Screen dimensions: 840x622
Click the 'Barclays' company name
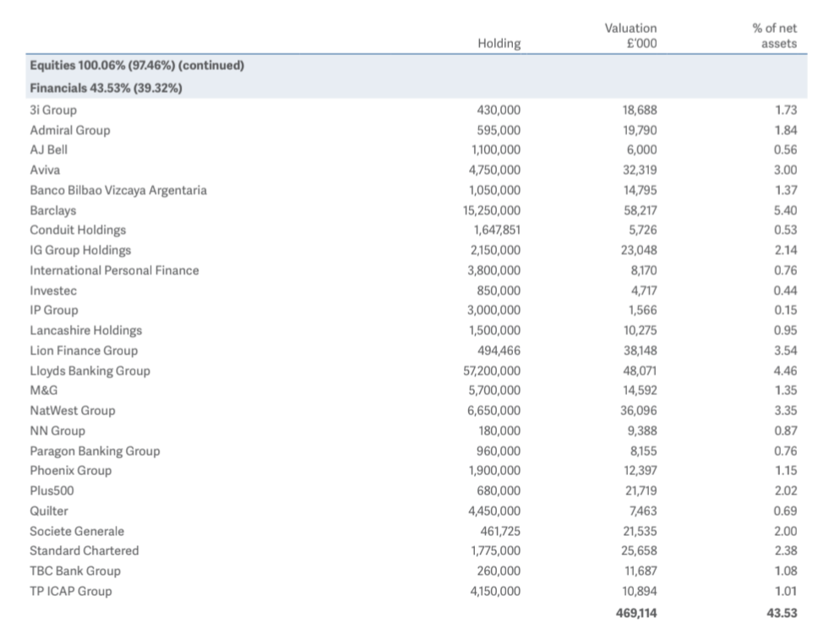53,210
